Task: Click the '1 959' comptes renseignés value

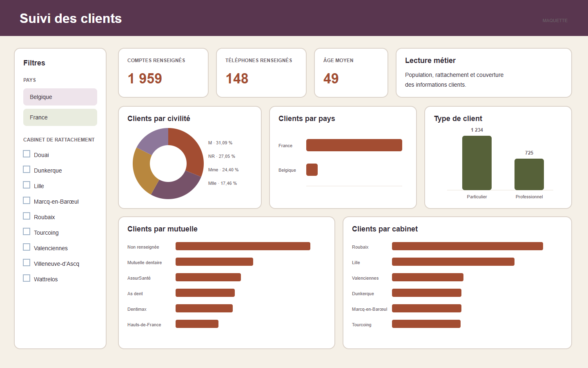Action: click(x=145, y=79)
